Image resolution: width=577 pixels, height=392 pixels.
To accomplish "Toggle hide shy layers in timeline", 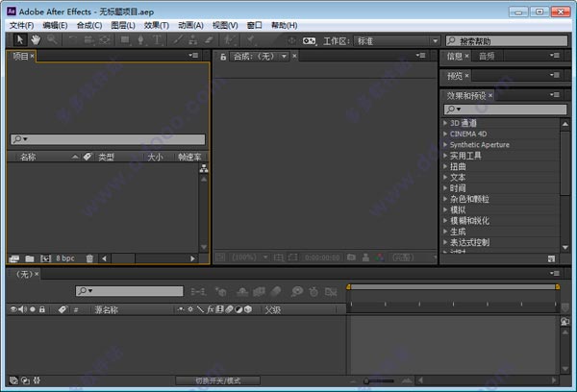I will point(241,292).
